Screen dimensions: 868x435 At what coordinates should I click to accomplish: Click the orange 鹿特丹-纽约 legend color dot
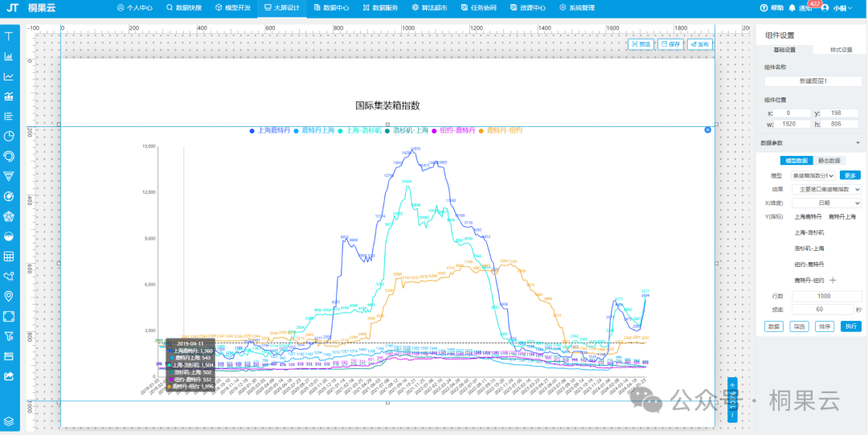(x=481, y=130)
